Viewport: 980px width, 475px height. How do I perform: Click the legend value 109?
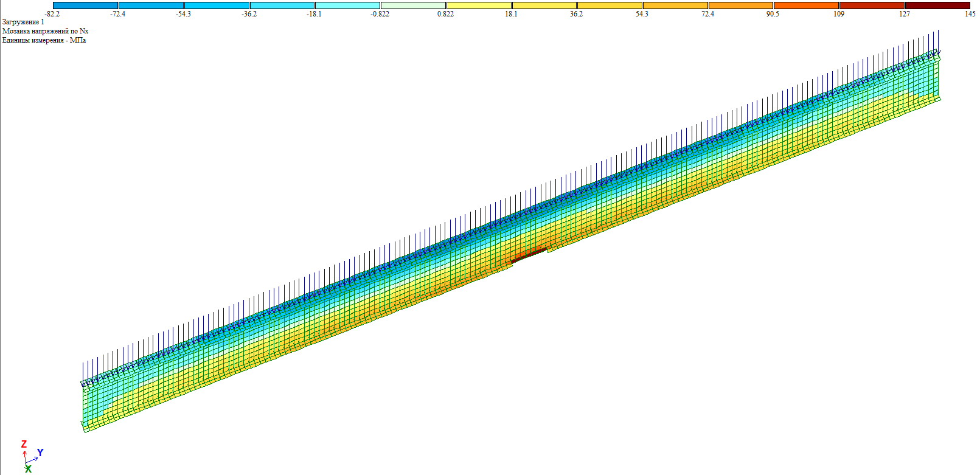[839, 14]
